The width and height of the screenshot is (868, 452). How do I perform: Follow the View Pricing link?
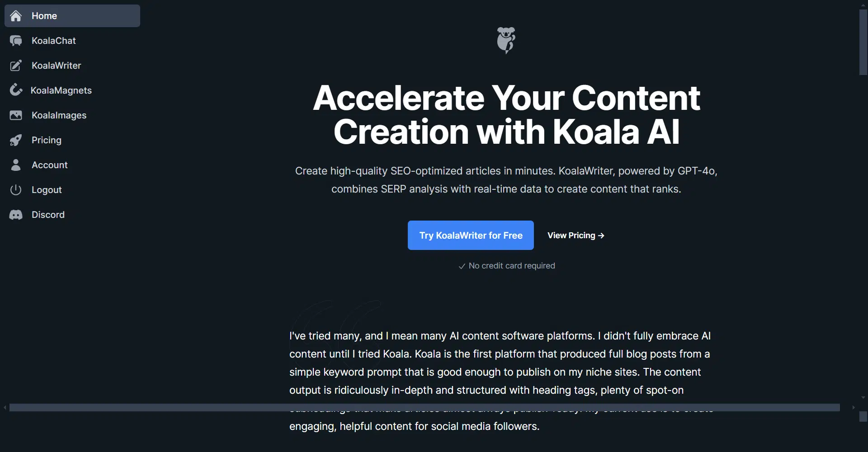tap(576, 235)
